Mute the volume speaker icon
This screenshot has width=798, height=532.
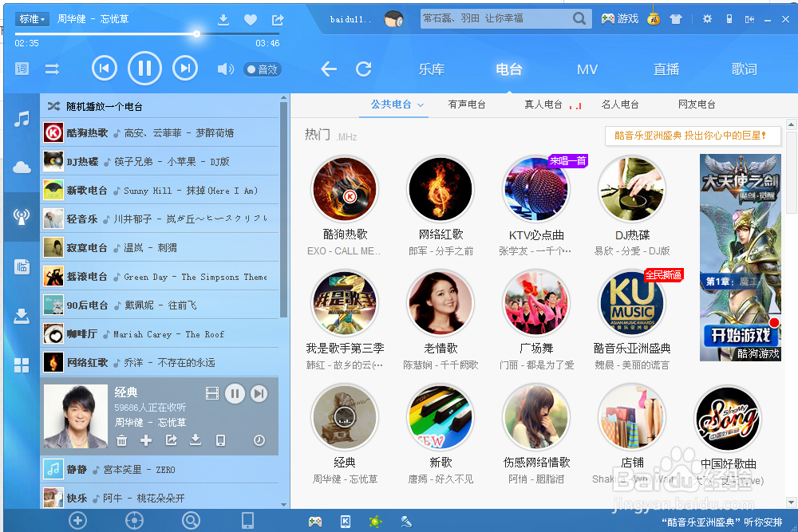click(x=226, y=69)
